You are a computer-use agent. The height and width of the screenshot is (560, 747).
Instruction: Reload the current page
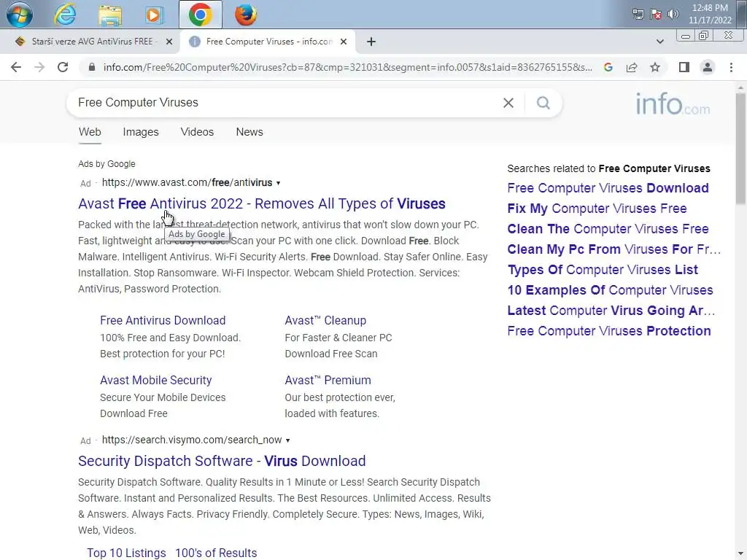pyautogui.click(x=63, y=67)
